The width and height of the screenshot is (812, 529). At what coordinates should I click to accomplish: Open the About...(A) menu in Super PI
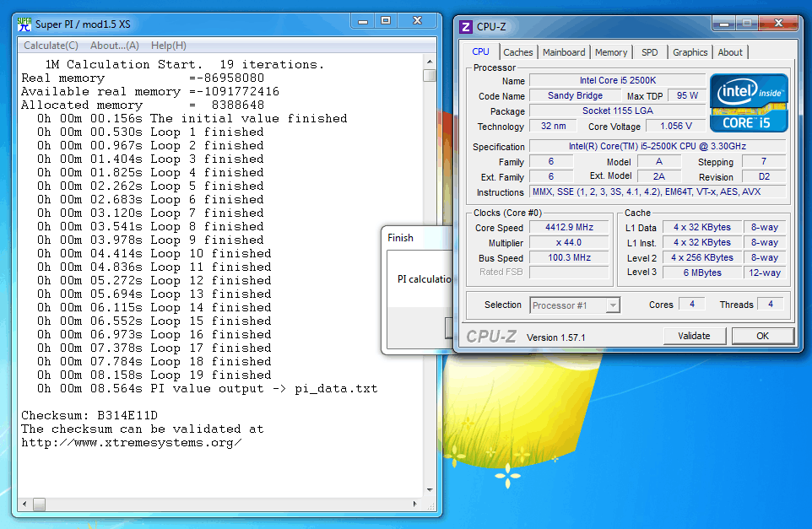(115, 46)
